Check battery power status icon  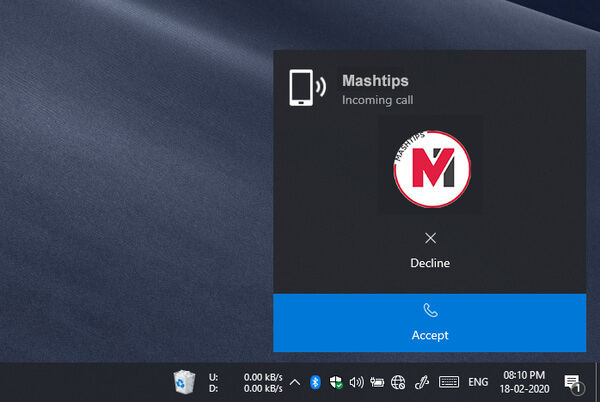[x=377, y=382]
